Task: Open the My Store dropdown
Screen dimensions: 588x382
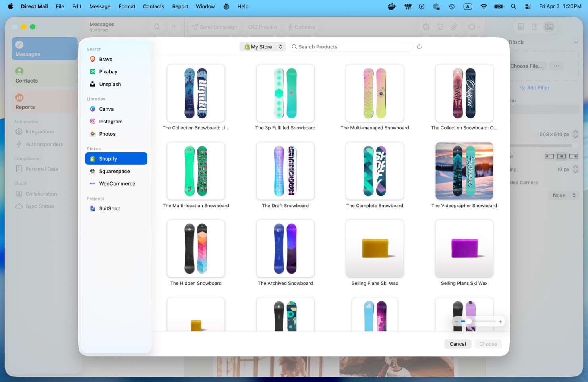Action: (263, 47)
